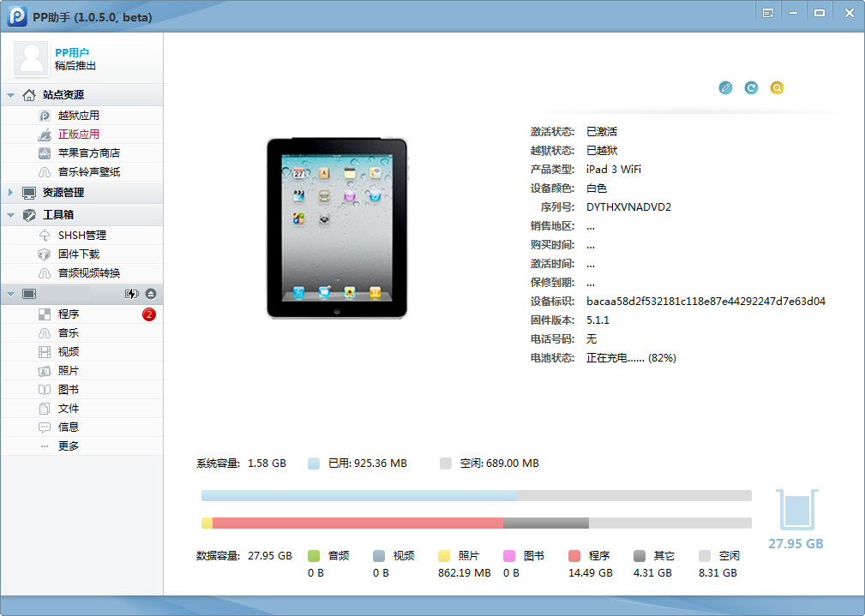Open the title bar menu icon
Viewport: 865px width, 616px height.
pos(768,13)
